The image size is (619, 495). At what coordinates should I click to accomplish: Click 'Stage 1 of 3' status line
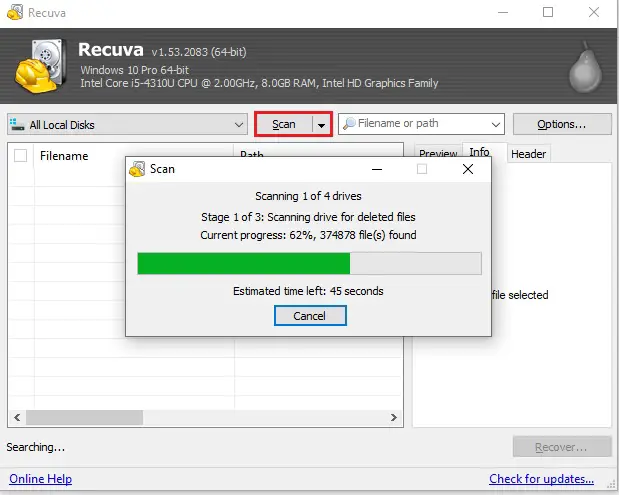click(x=308, y=217)
